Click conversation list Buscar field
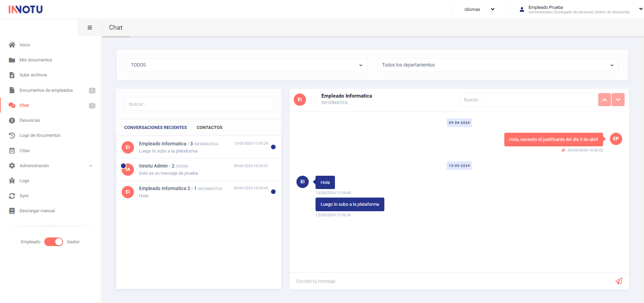Screen dimensions: 644x303 coord(199,104)
